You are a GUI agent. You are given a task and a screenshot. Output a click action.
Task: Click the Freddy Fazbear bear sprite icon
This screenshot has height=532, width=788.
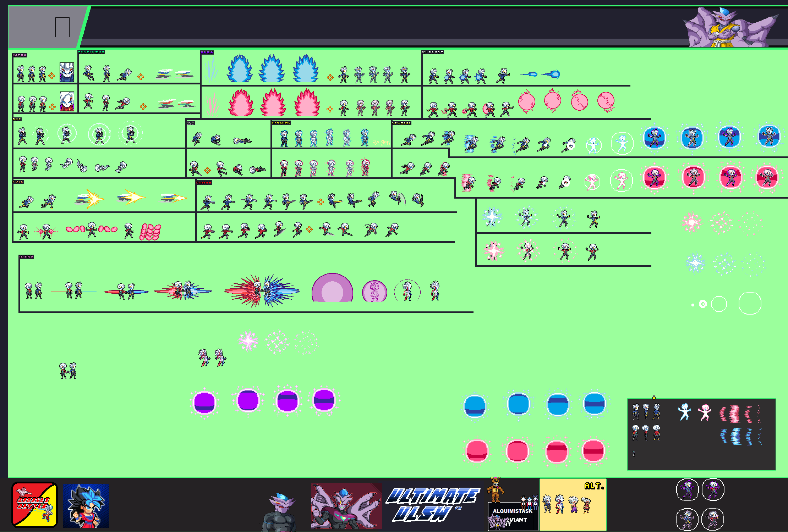click(x=495, y=490)
